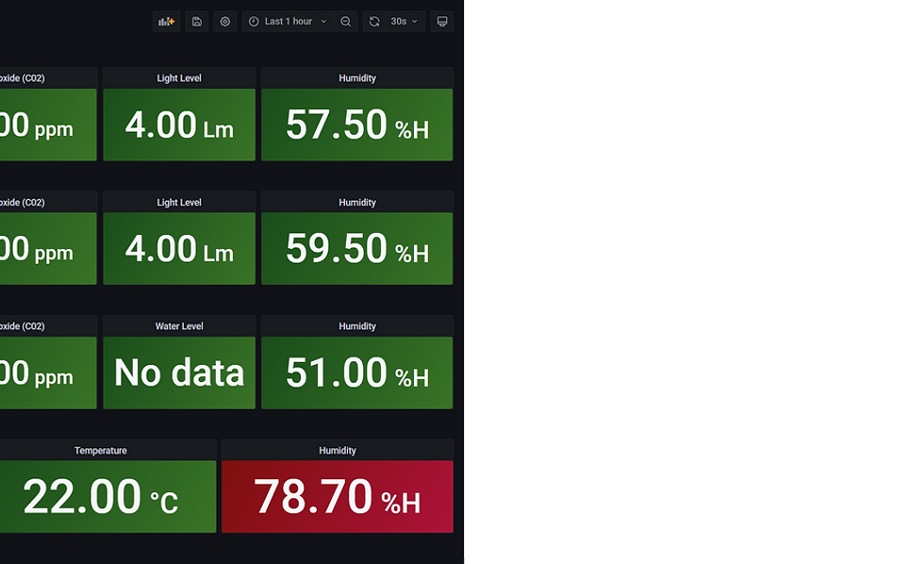The width and height of the screenshot is (924, 564).
Task: Open title of the 57.50 %H Humidity panel
Action: [357, 78]
